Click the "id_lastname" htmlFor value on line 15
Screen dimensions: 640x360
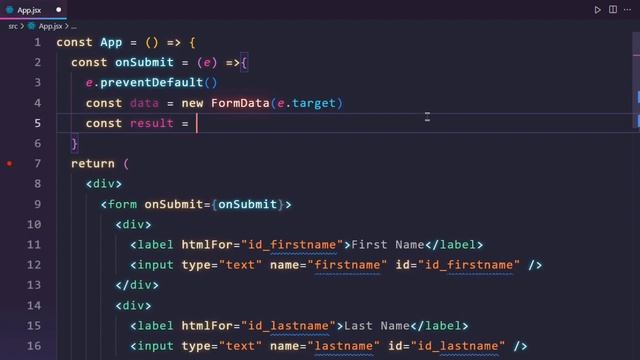pos(288,326)
